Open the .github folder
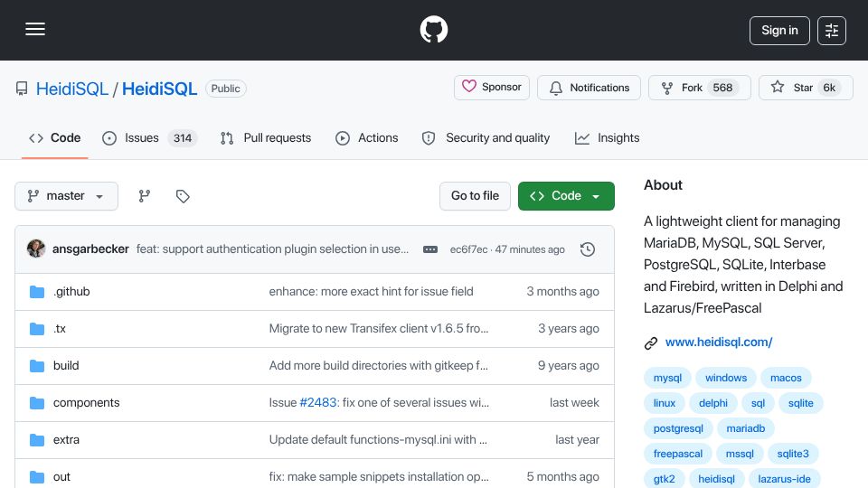The width and height of the screenshot is (868, 488). (71, 292)
